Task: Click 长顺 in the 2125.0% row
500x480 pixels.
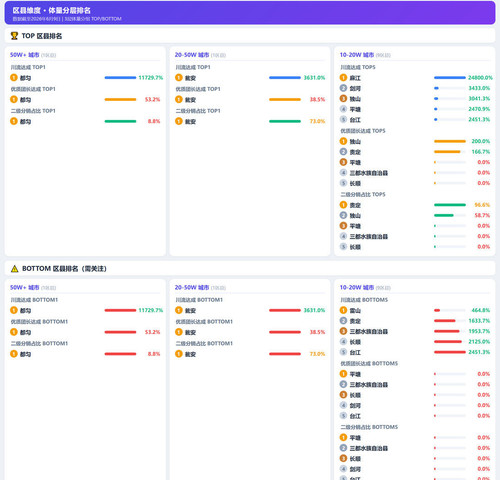Action: (x=355, y=342)
